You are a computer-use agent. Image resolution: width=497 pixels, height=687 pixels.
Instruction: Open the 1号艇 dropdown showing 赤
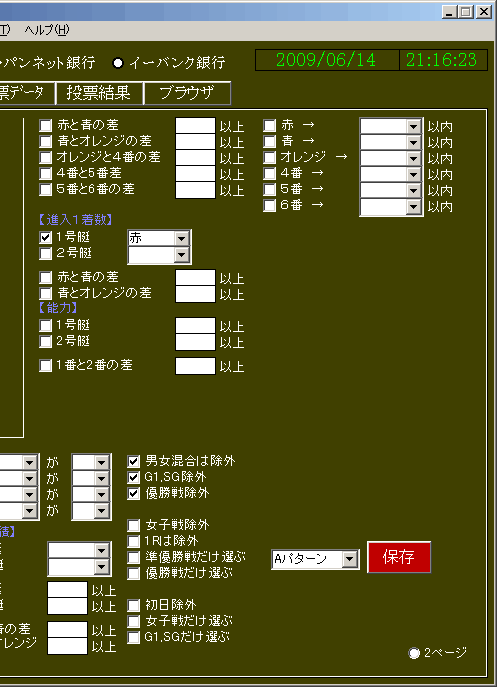pos(181,239)
